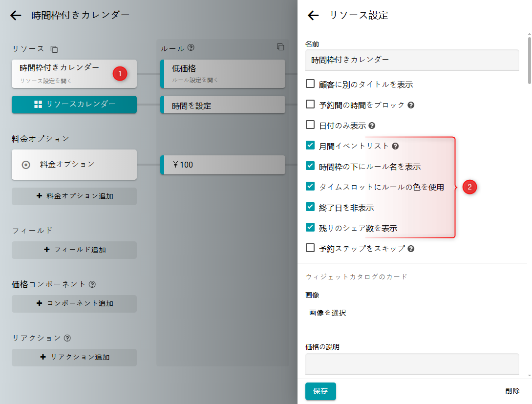Screen dimensions: 532x404
Task: Toggle 時間枠の下にルール名を表示 checkbox
Action: click(x=310, y=166)
